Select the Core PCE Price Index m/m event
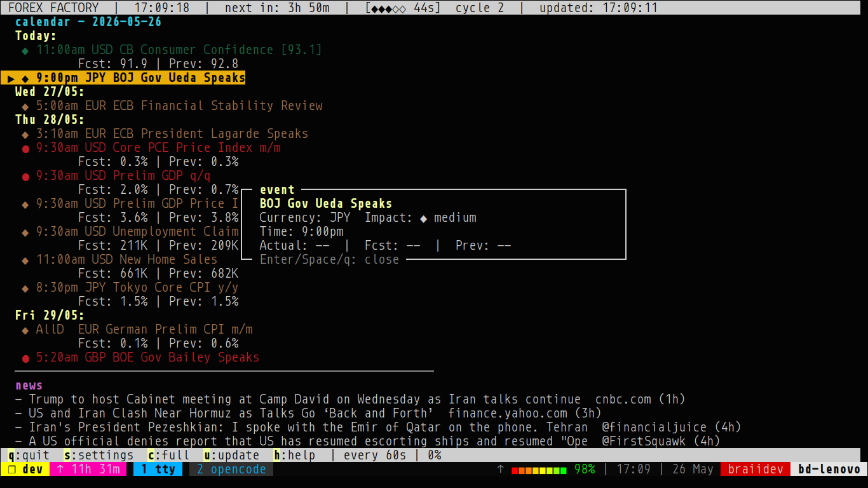The height and width of the screenshot is (488, 868). click(x=151, y=147)
